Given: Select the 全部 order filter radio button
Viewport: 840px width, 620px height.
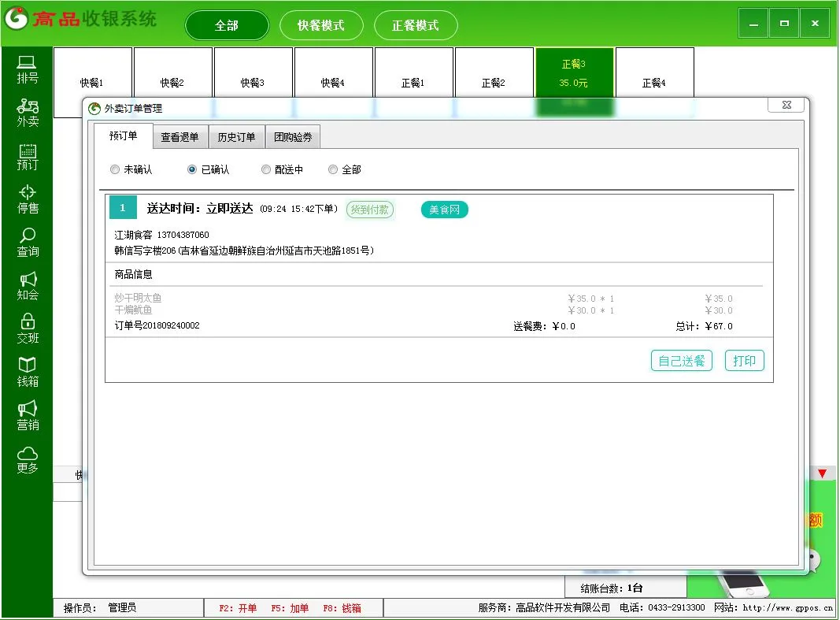Looking at the screenshot, I should click(333, 169).
